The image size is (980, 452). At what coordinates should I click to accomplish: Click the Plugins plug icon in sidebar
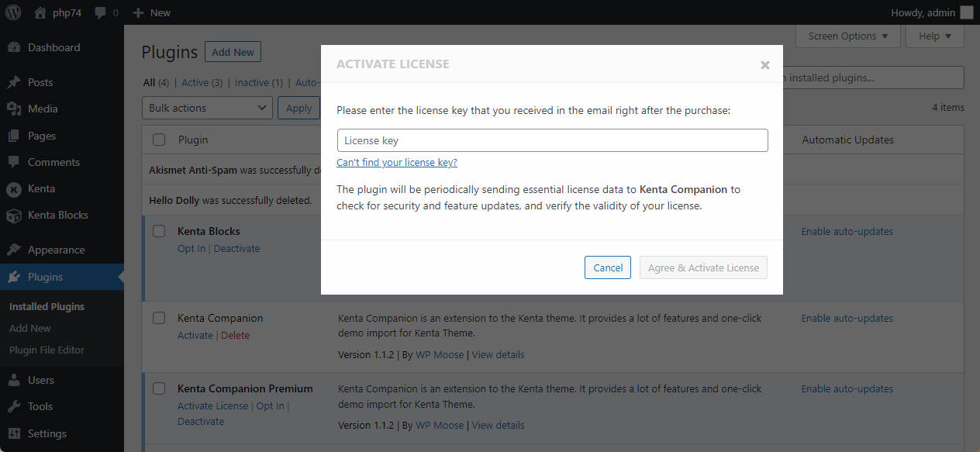pos(14,277)
